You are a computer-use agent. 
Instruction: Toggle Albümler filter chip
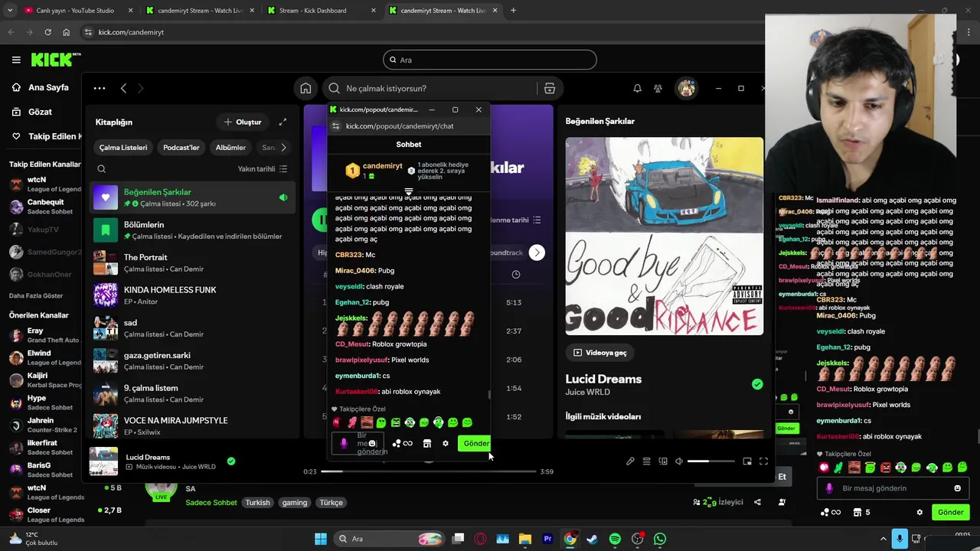[230, 148]
